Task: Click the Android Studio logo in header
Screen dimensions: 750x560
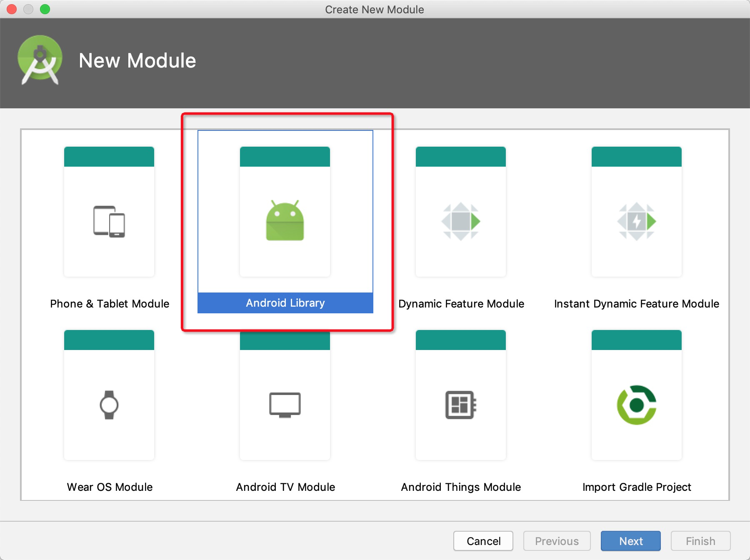Action: (x=40, y=60)
